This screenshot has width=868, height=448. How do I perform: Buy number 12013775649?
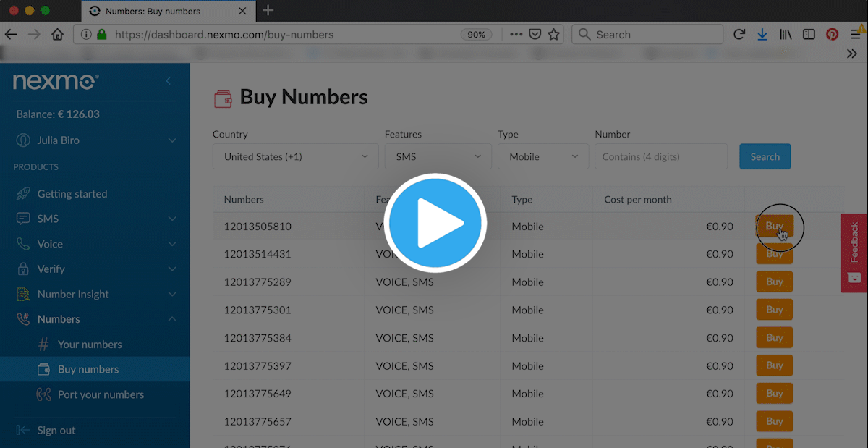(x=775, y=393)
